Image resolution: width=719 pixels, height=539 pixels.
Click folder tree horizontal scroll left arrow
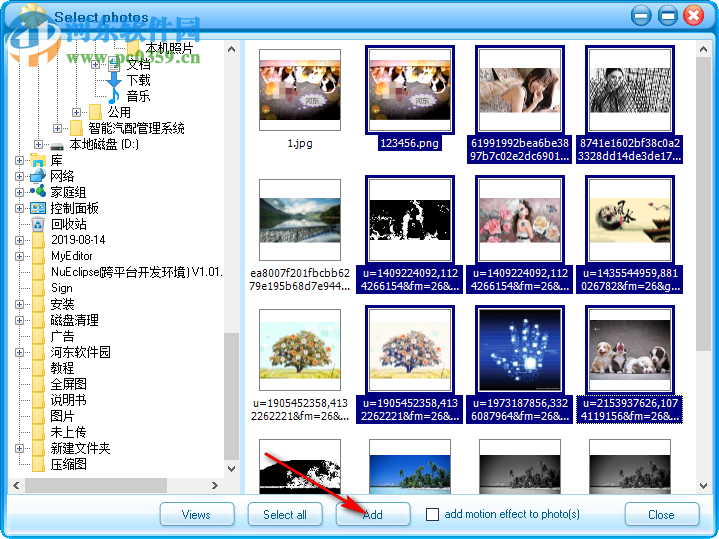[x=16, y=485]
